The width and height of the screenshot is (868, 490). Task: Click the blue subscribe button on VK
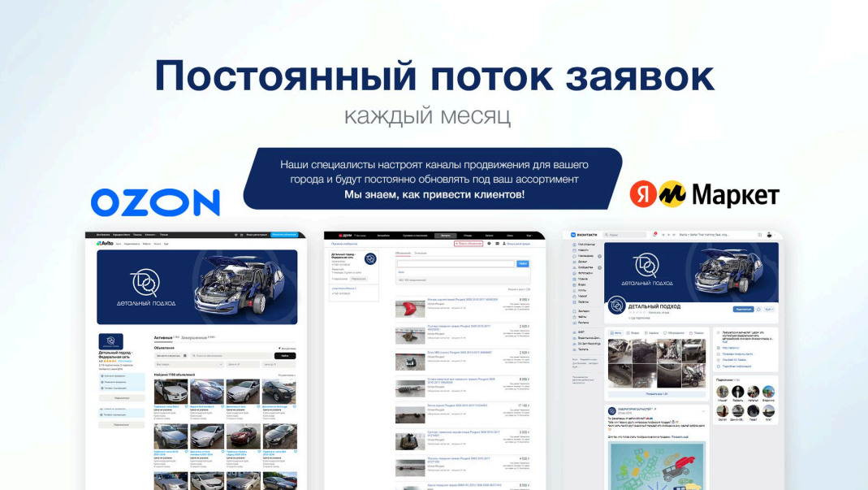coord(743,309)
